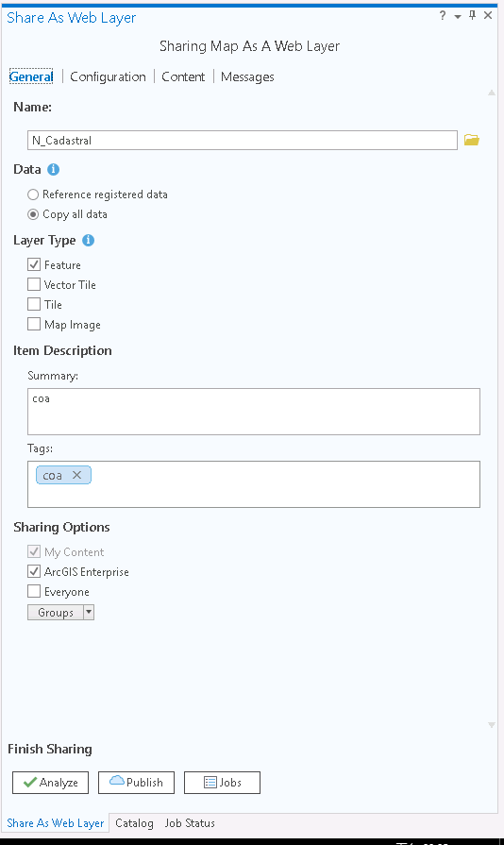Open the pane options dropdown arrow
The image size is (504, 845).
[458, 17]
